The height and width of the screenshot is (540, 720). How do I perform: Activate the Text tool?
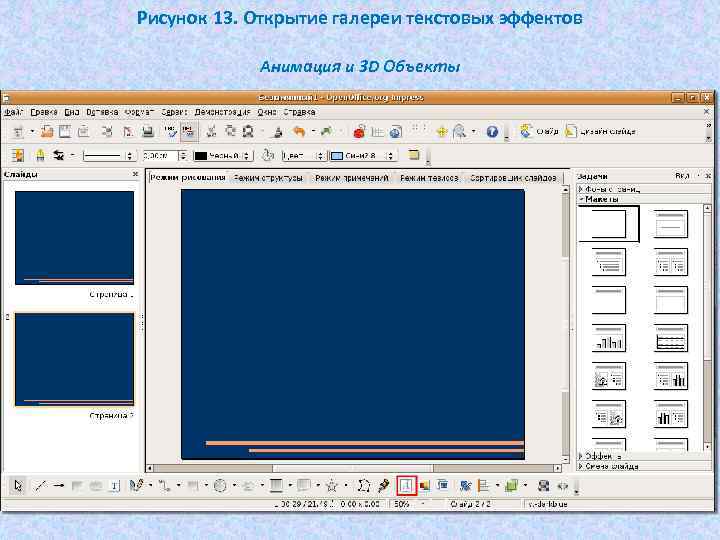pos(115,485)
